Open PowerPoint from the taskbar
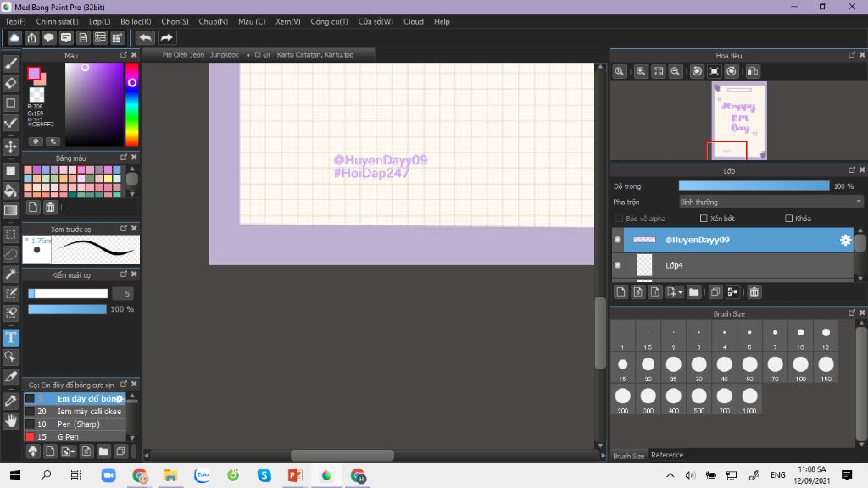This screenshot has width=868, height=488. coord(295,475)
